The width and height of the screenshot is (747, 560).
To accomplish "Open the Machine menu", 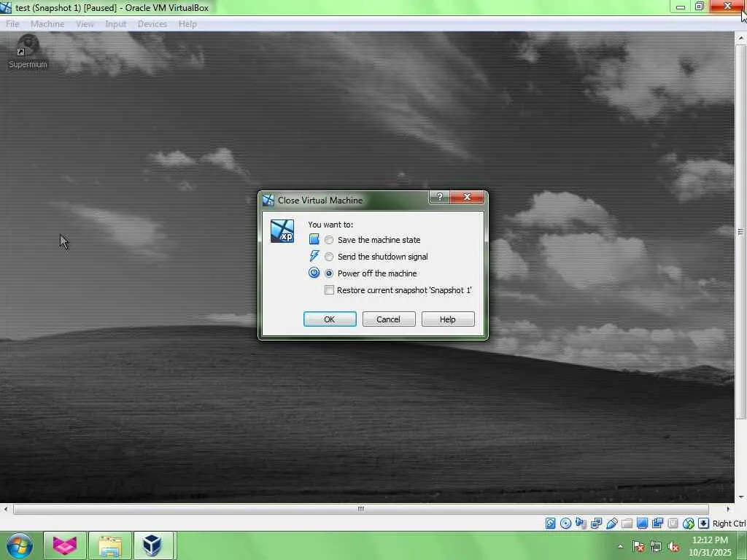I will (47, 24).
